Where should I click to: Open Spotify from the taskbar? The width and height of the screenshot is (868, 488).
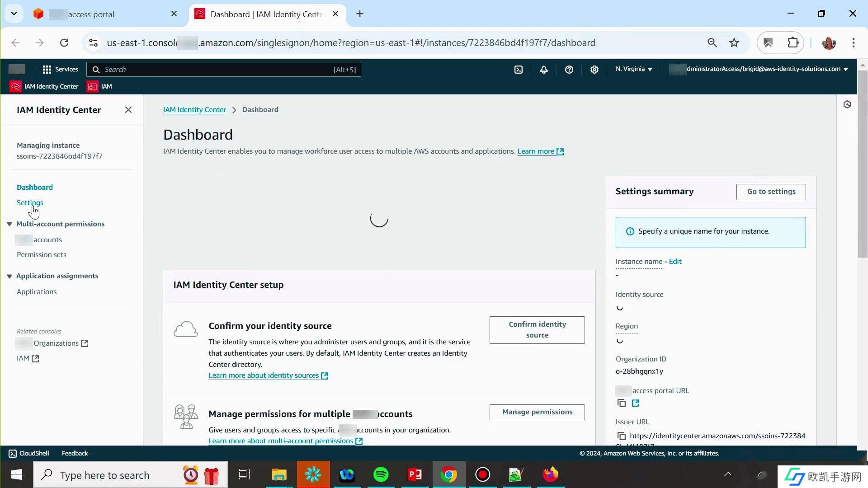(x=381, y=474)
